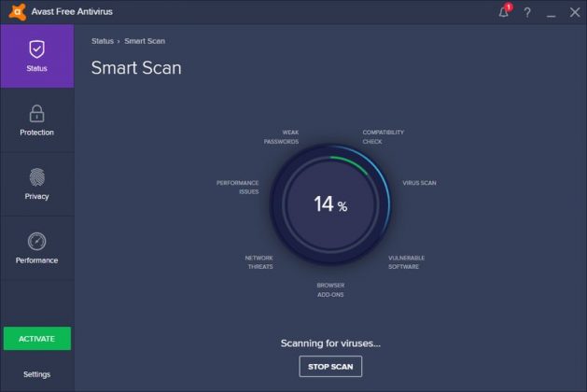Minimize the Avast window
587x392 pixels.
coord(551,12)
